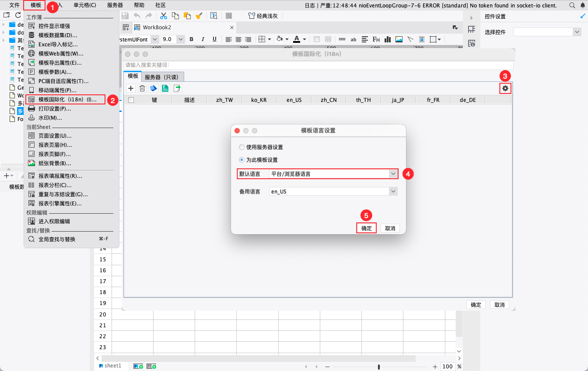Align text right in format toolbar
Image resolution: width=588 pixels, height=371 pixels.
tap(248, 39)
